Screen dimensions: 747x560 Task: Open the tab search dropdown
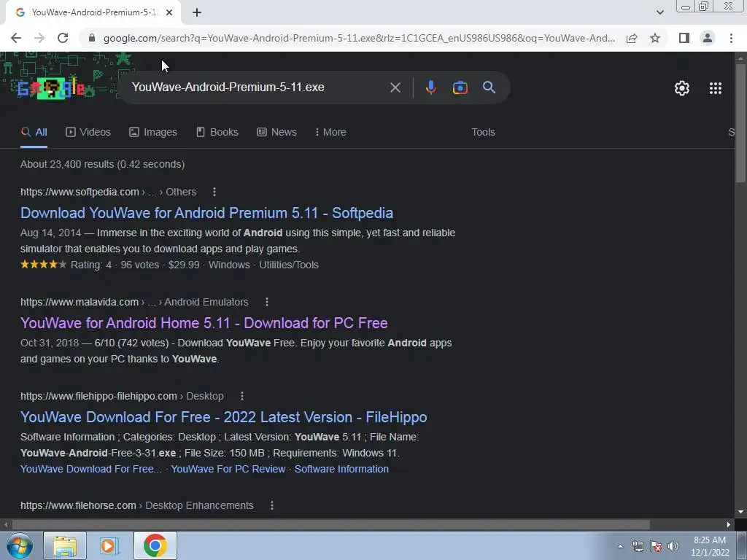coord(659,13)
